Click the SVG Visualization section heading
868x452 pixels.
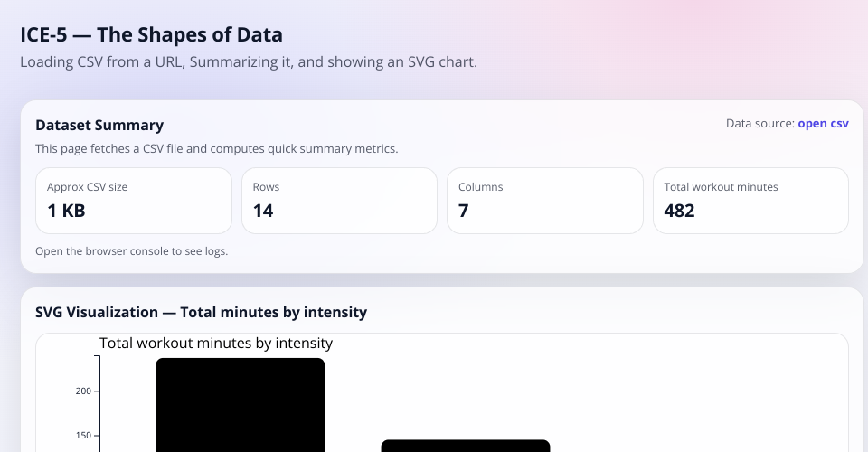201,312
